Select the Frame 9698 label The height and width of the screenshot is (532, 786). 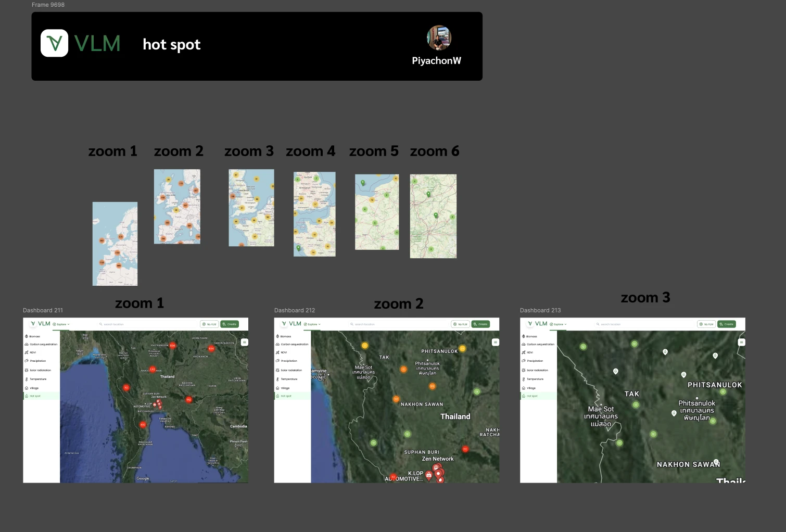coord(48,5)
